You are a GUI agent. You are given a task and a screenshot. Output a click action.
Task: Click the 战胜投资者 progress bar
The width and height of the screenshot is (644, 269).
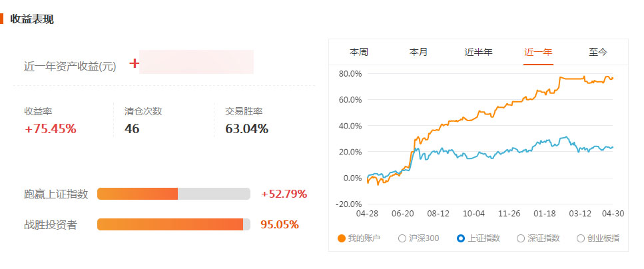pyautogui.click(x=174, y=224)
